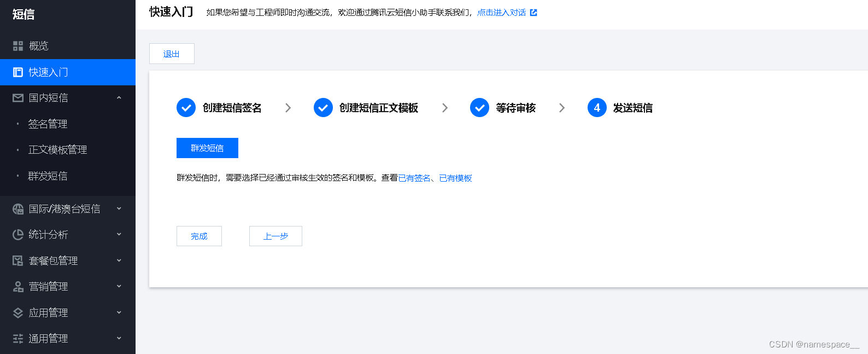Screen dimensions: 868x354
Task: Expand the 营销管理 menu arrow
Action: 119,287
